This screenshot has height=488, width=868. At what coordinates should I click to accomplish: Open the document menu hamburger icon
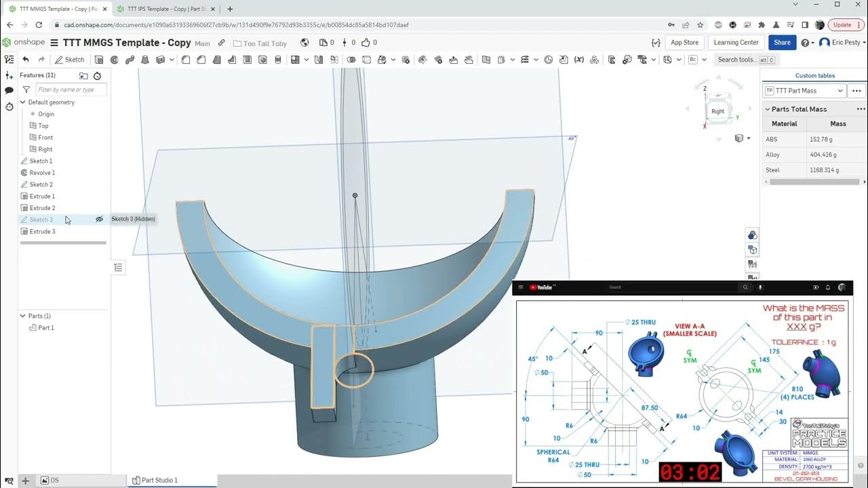[54, 43]
